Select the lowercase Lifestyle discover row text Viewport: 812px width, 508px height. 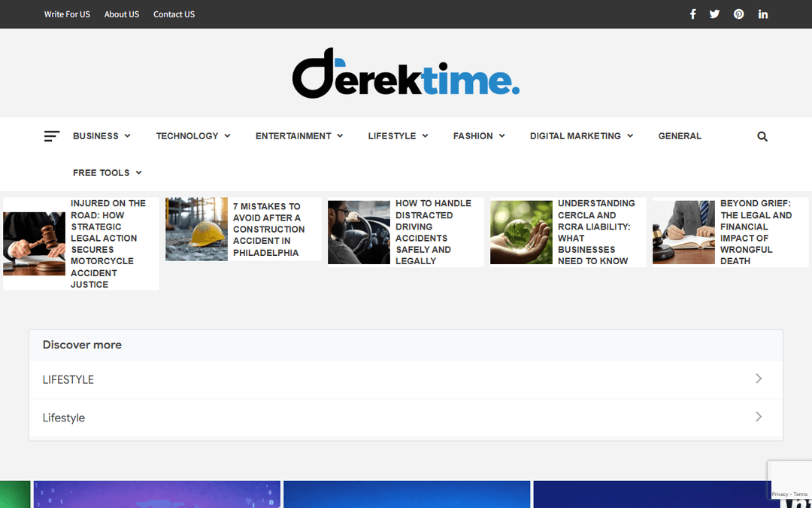pyautogui.click(x=64, y=417)
